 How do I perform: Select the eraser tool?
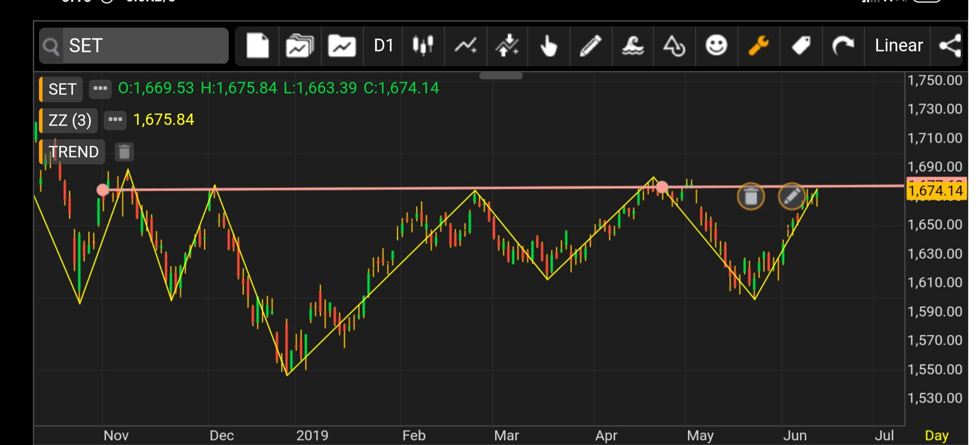click(801, 46)
